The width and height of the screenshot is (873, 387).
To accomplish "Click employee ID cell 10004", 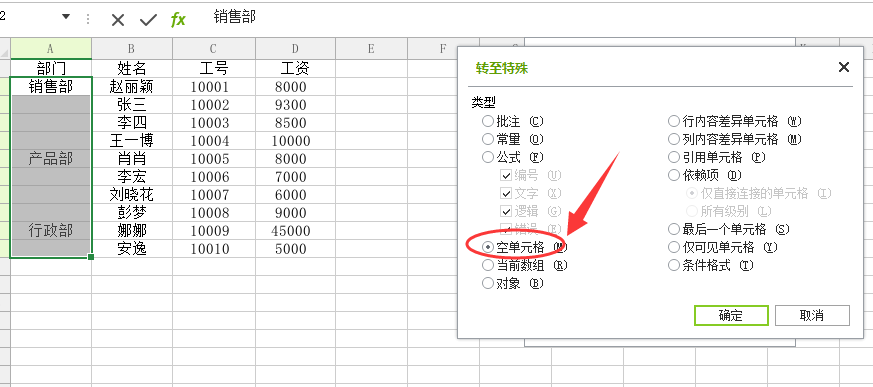I will 214,140.
